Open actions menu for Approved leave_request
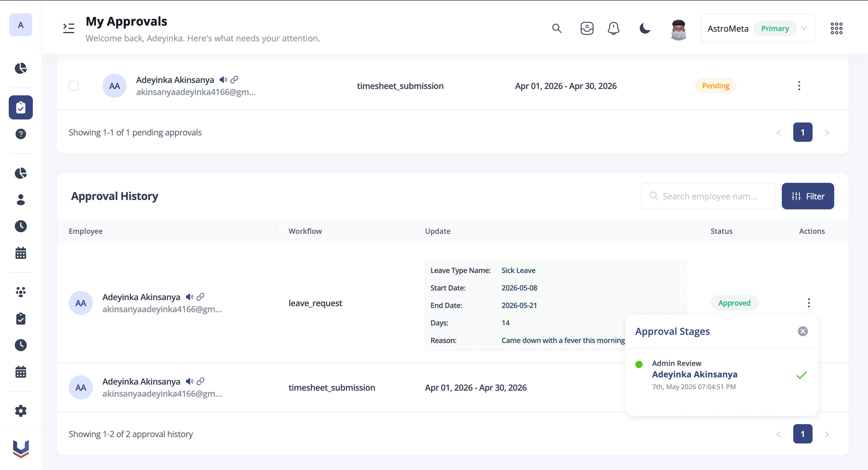Screen dimensions: 868x470 tap(809, 303)
